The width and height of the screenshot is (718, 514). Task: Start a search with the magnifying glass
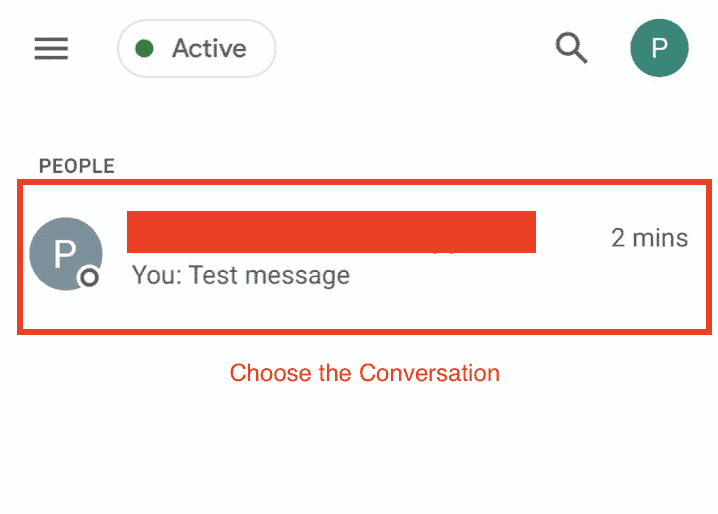tap(571, 47)
